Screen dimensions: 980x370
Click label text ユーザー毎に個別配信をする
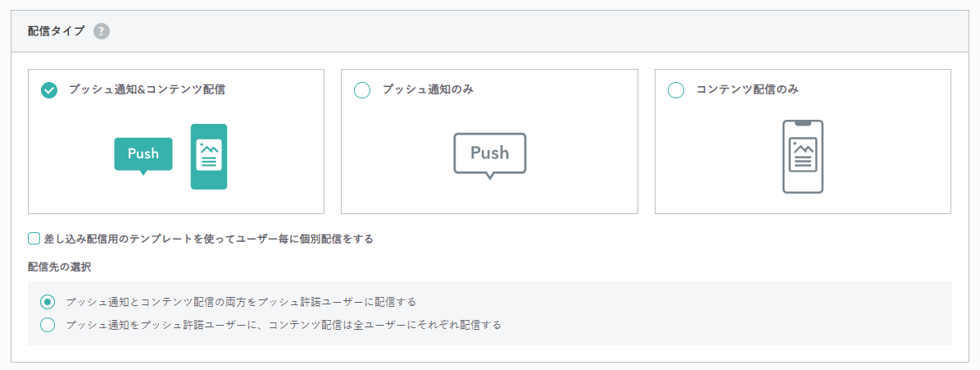pyautogui.click(x=303, y=239)
